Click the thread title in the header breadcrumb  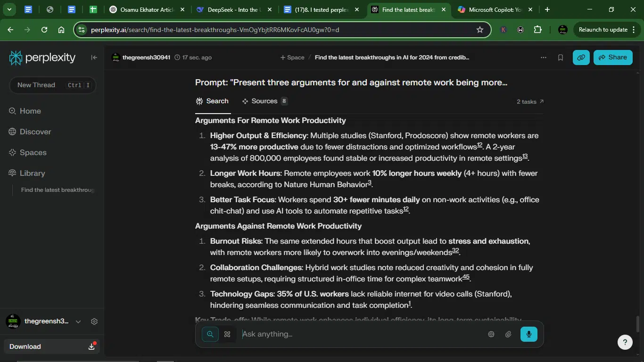(x=392, y=58)
